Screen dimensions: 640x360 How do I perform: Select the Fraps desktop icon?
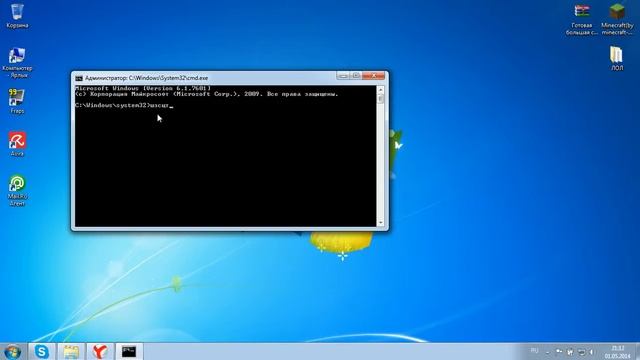coord(17,101)
